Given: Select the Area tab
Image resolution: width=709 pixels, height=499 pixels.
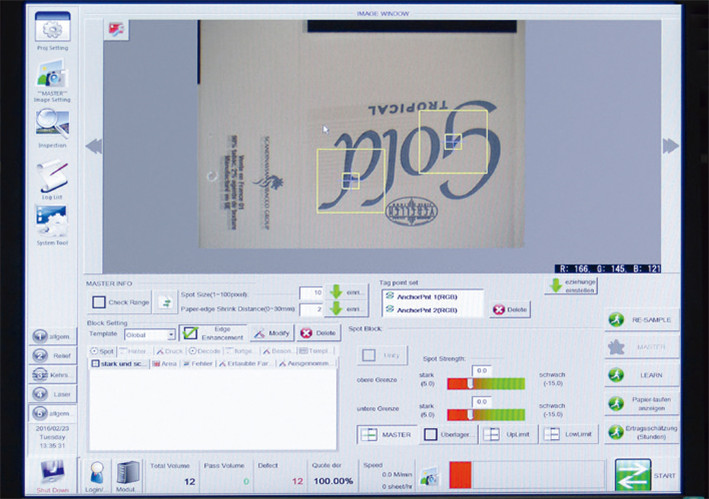Looking at the screenshot, I should click(x=165, y=363).
